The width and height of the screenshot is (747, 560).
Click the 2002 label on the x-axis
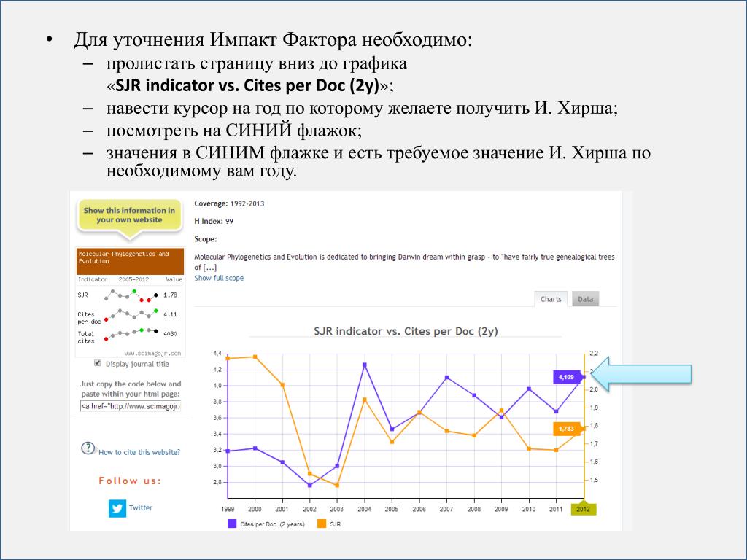click(309, 509)
